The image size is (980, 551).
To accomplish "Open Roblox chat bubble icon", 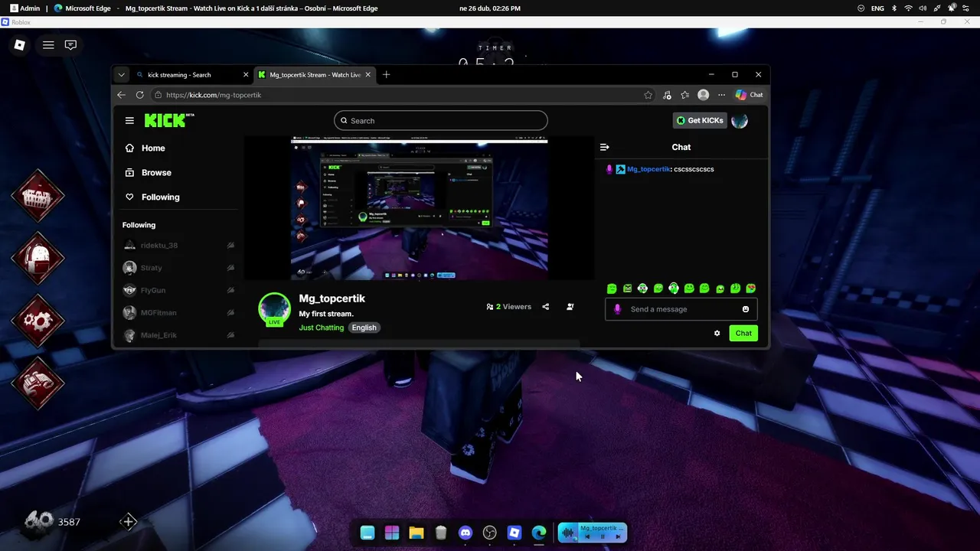I will tap(70, 45).
